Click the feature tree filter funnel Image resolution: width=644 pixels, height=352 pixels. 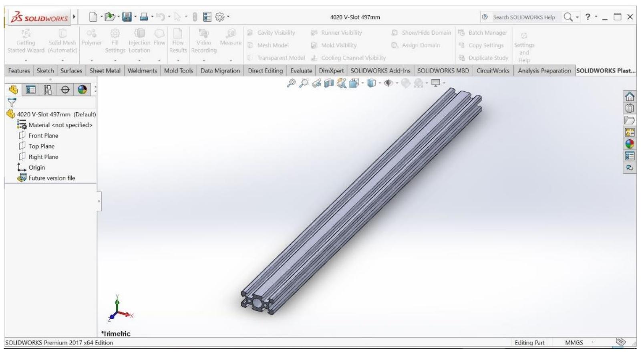pyautogui.click(x=12, y=102)
